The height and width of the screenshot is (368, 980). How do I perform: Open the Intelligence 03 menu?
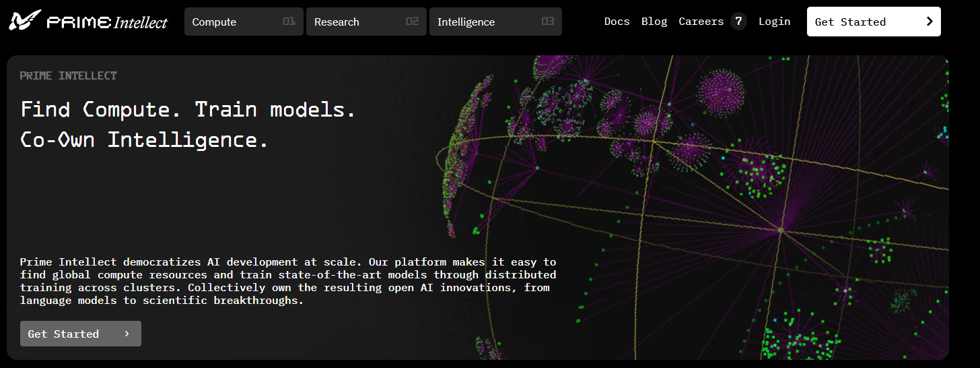pyautogui.click(x=495, y=22)
